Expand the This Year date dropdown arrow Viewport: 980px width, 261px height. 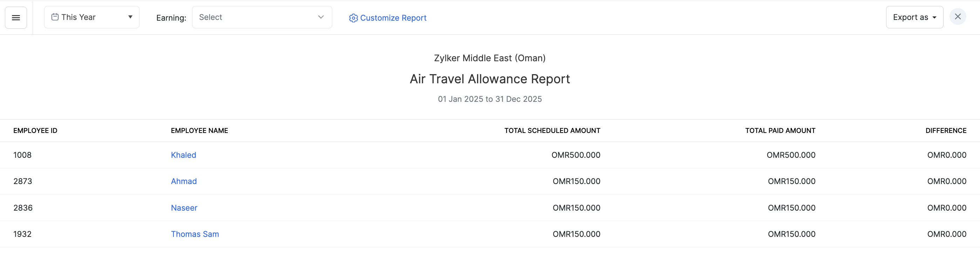130,17
